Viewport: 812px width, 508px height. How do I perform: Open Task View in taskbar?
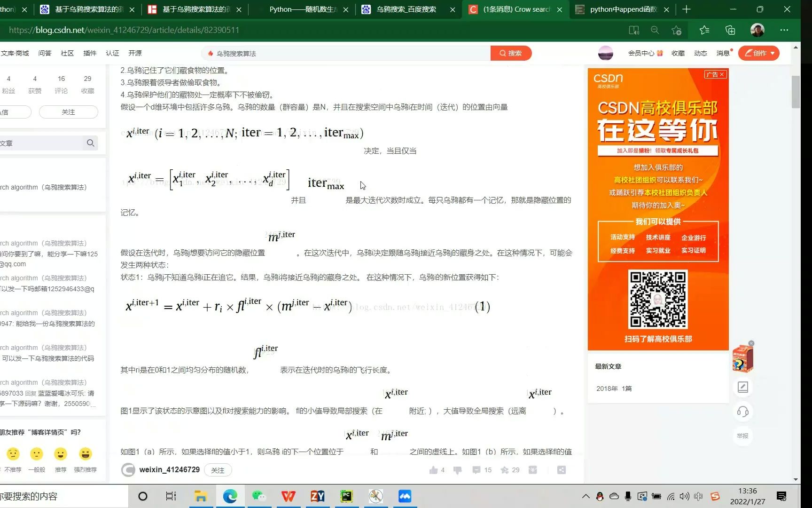[x=171, y=496]
